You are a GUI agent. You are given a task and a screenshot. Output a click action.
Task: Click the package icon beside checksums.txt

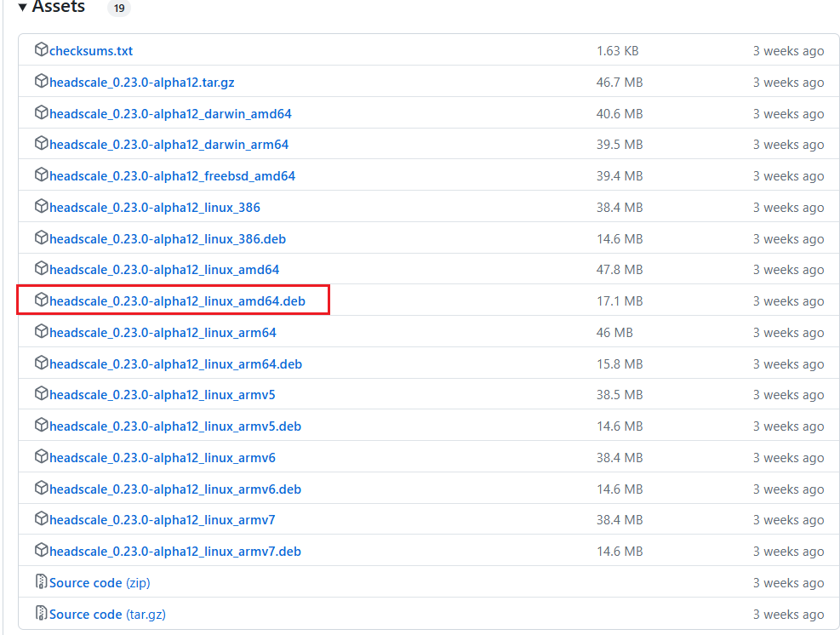click(x=41, y=50)
